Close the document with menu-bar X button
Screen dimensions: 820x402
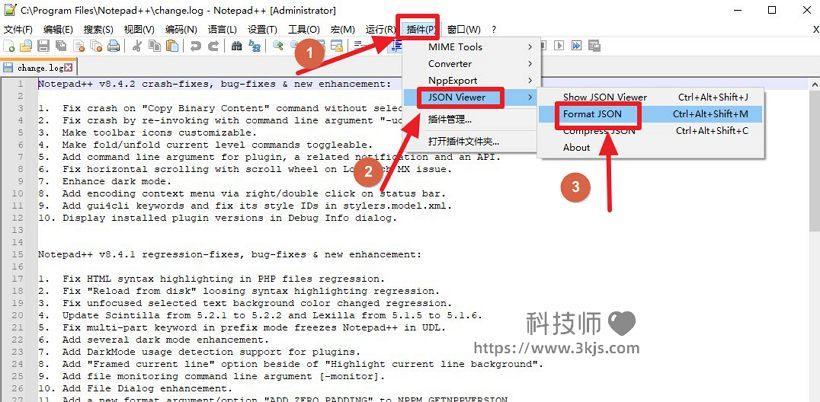tap(816, 30)
